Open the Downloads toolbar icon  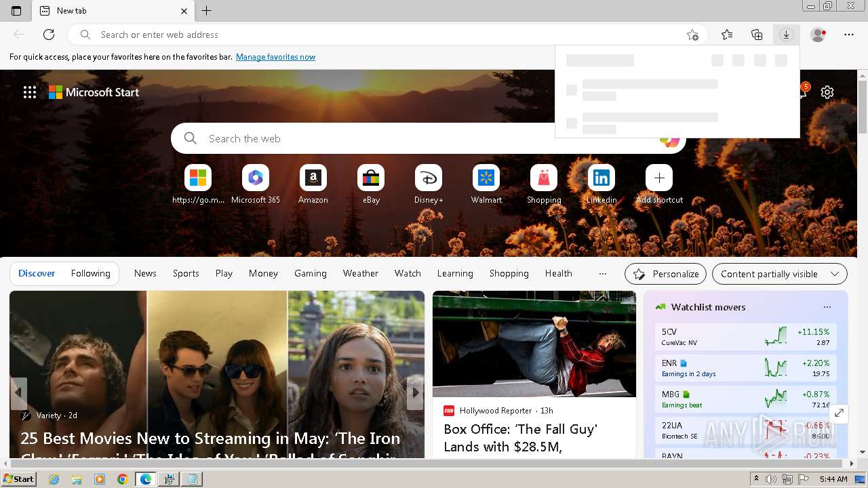click(786, 35)
